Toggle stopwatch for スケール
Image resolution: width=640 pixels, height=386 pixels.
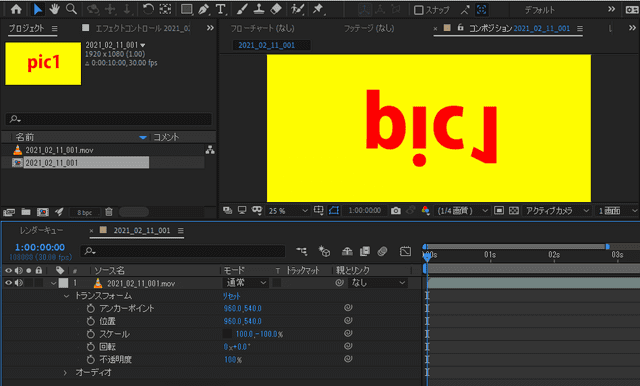click(x=91, y=334)
